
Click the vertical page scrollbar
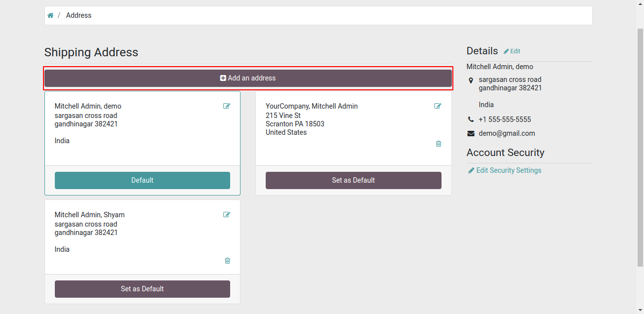pyautogui.click(x=640, y=148)
